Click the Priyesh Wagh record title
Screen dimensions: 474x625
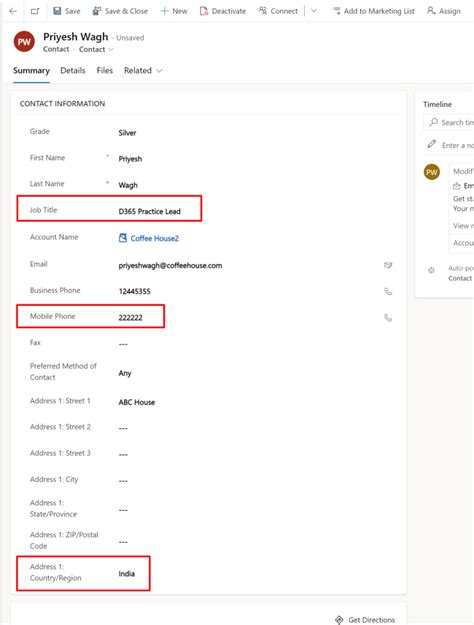(76, 37)
